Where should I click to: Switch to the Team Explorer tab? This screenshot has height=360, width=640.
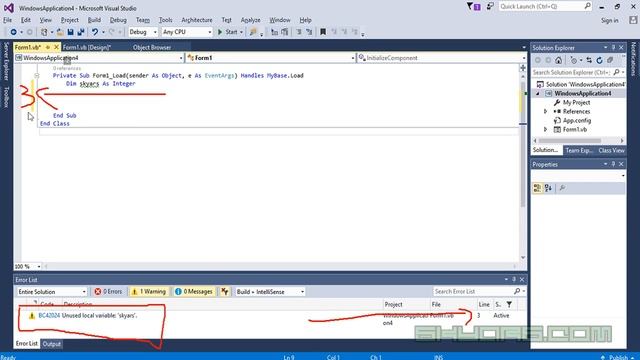(579, 150)
